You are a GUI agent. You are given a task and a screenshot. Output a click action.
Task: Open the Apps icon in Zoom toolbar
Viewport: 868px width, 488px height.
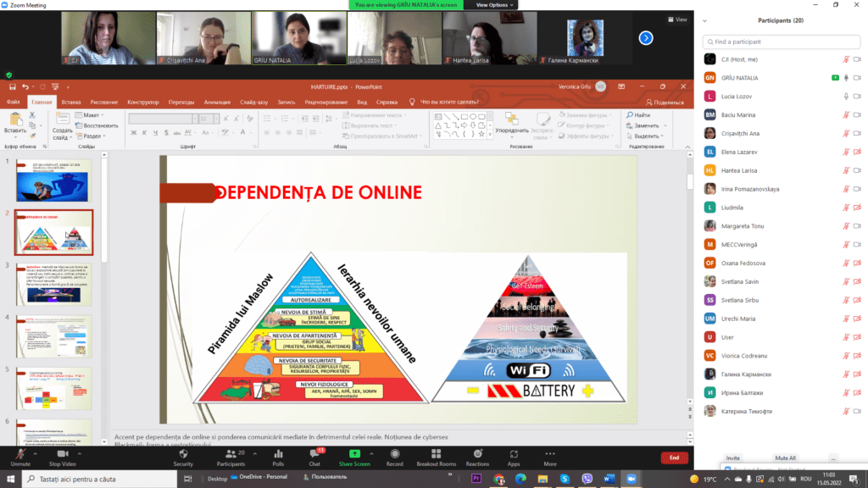tap(514, 454)
